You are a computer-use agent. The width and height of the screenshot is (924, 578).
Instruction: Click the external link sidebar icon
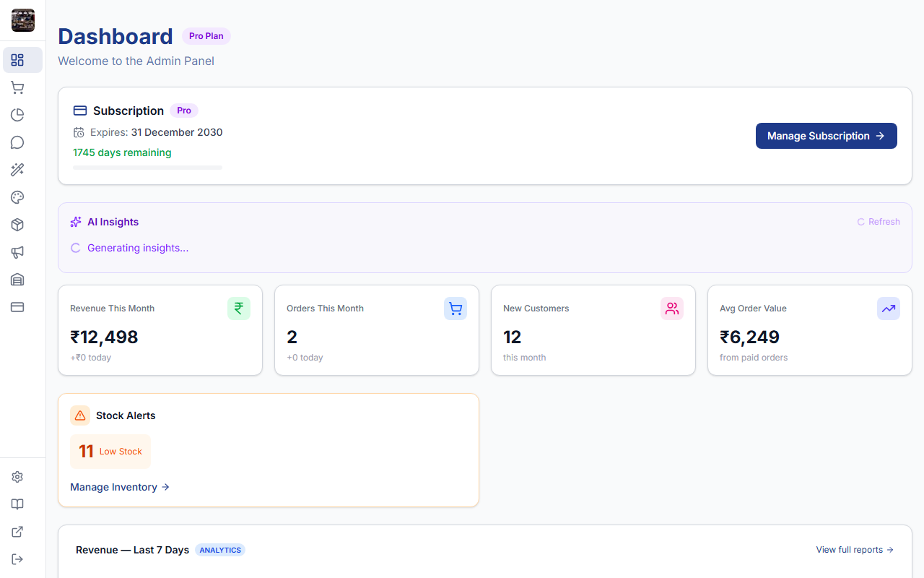pyautogui.click(x=17, y=532)
